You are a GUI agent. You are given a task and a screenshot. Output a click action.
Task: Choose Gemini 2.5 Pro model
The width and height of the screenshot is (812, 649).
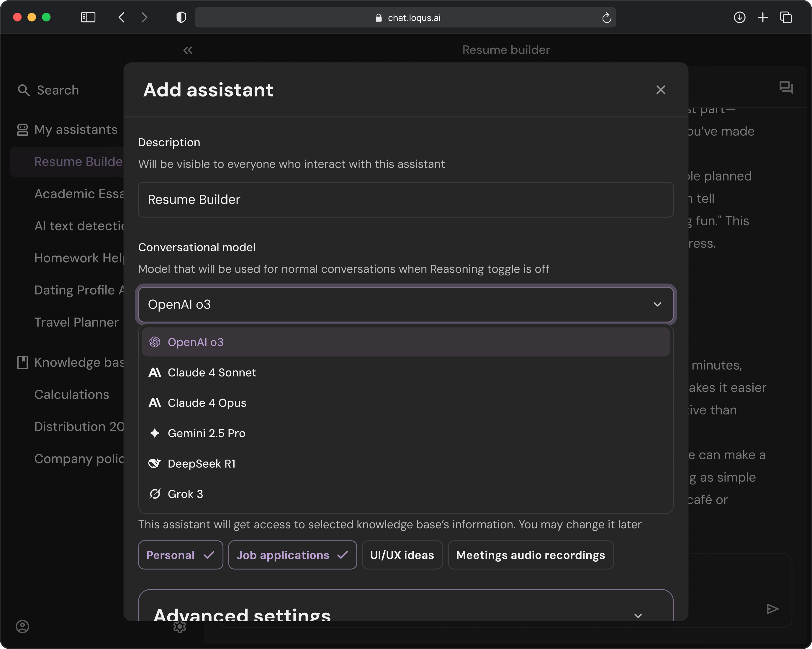click(406, 433)
